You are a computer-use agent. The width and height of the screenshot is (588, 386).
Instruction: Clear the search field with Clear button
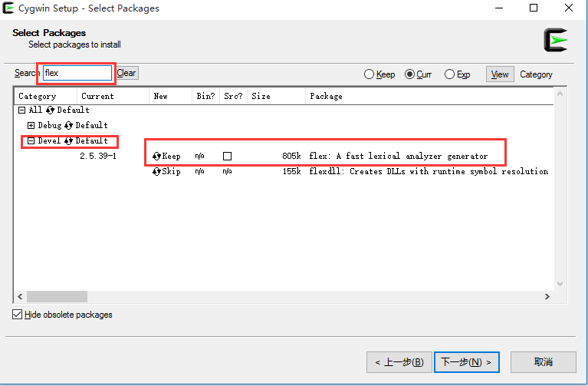tap(126, 73)
